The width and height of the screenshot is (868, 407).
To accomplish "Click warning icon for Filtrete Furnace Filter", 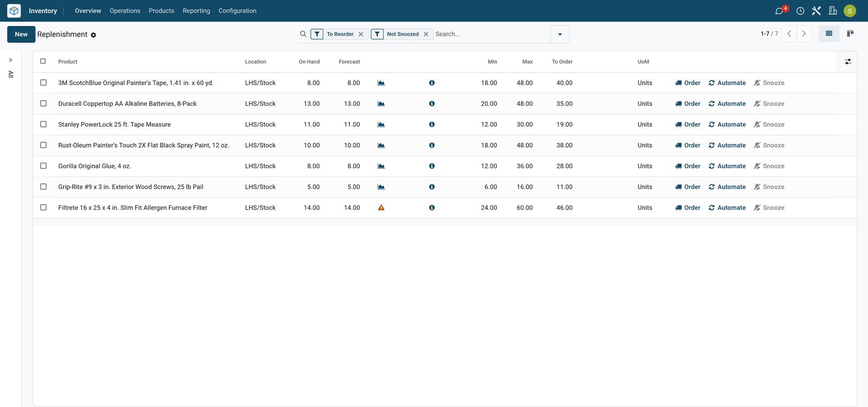I will [381, 208].
